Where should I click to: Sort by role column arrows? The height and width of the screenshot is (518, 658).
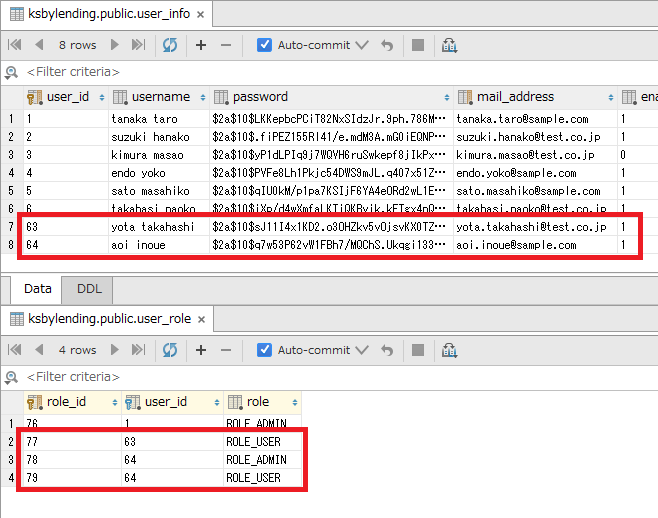(295, 403)
